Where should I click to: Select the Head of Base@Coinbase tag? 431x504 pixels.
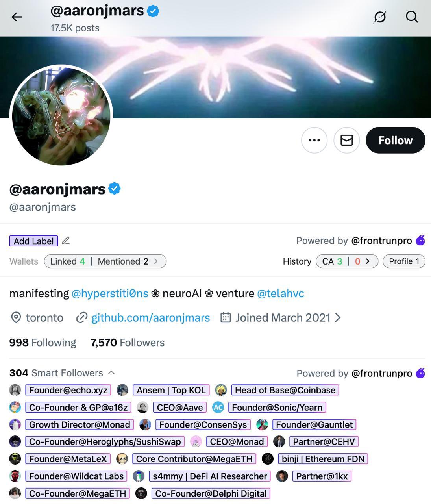[x=285, y=390]
